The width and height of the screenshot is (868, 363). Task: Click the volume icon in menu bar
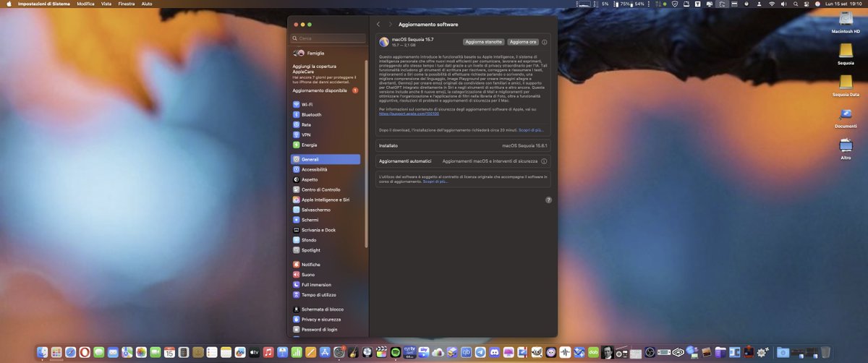click(783, 4)
